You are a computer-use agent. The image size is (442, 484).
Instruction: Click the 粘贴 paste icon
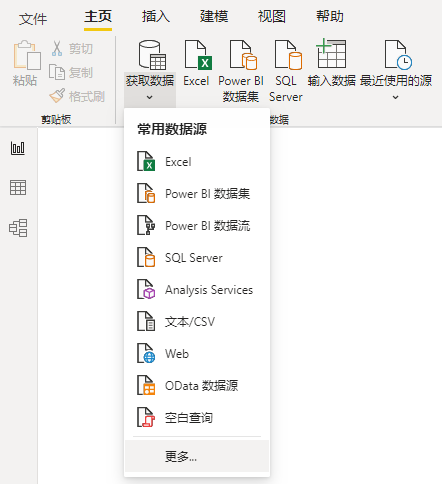[27, 55]
